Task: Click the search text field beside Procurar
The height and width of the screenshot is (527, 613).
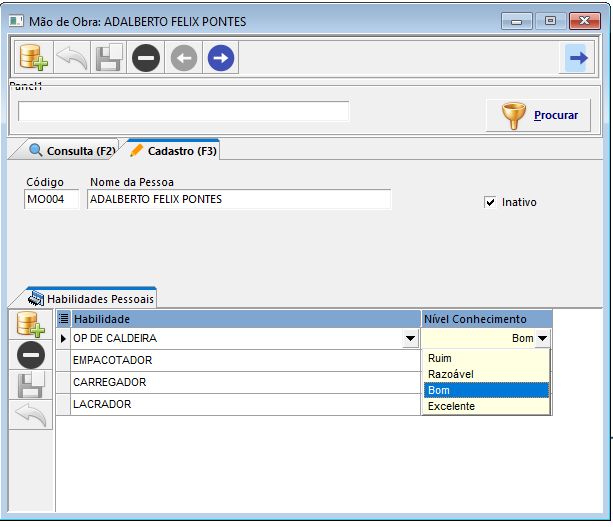Action: pyautogui.click(x=183, y=111)
